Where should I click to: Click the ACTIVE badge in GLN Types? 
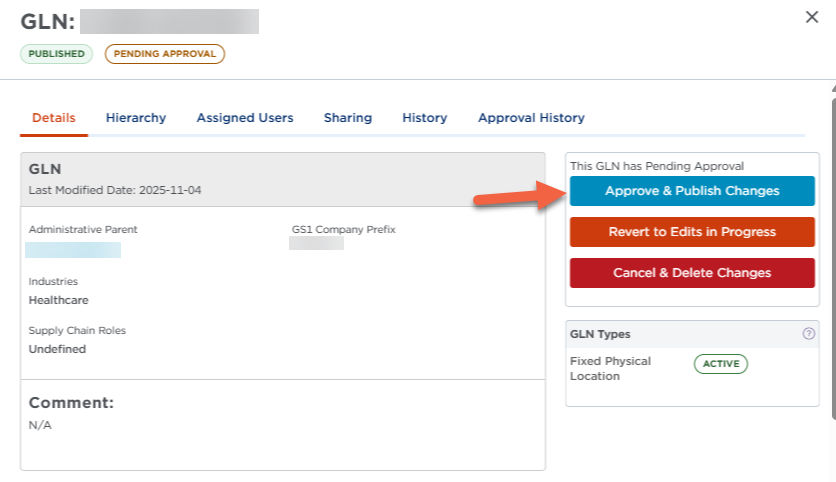720,364
